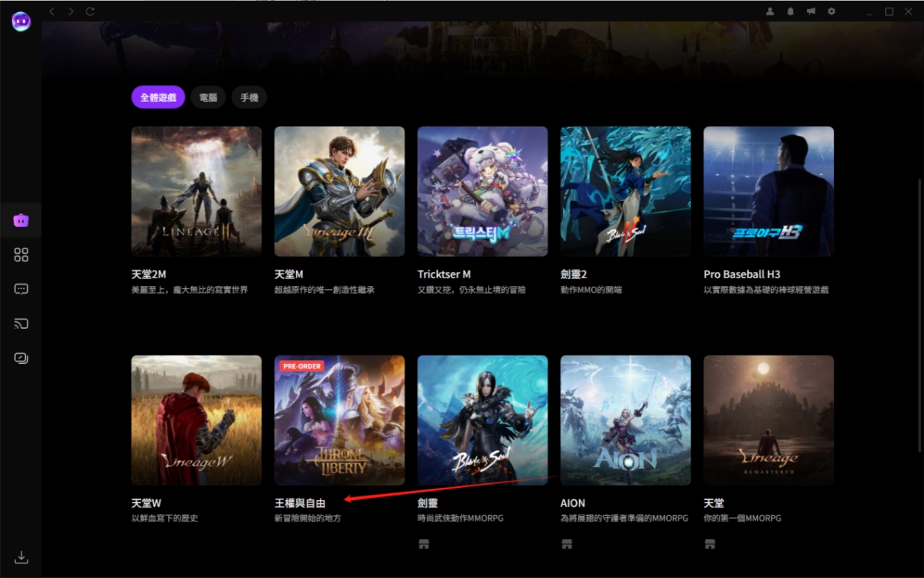The height and width of the screenshot is (578, 924).
Task: Click description 超越原作的唯一創造性繼承
Action: pos(324,290)
